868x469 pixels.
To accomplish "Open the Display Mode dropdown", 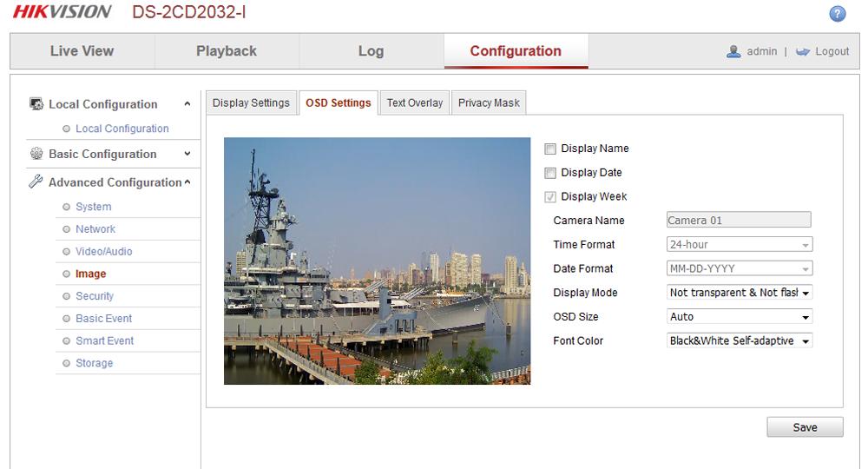I will tap(740, 293).
